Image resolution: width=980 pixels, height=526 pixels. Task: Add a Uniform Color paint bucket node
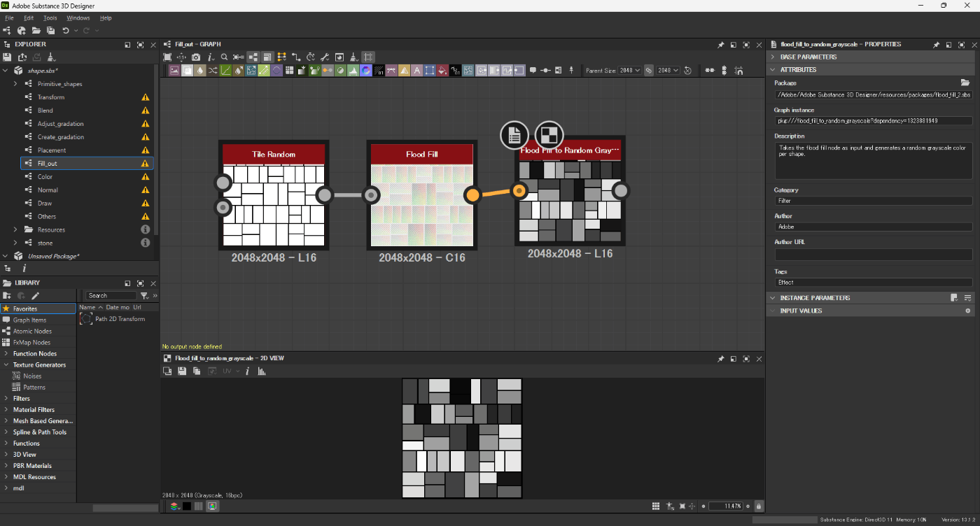442,70
